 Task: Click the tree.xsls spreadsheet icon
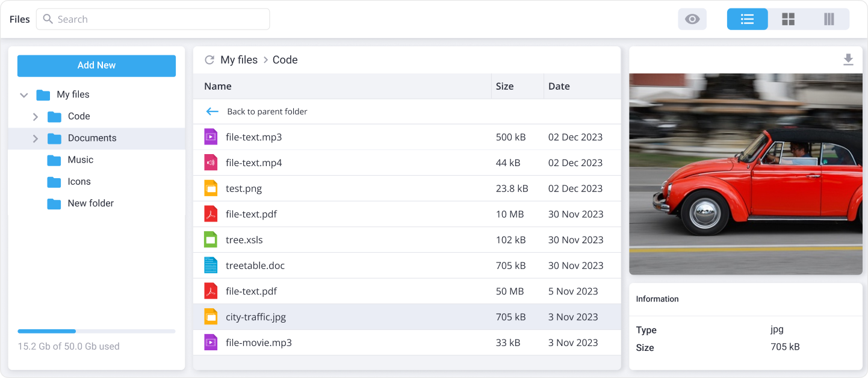(x=211, y=240)
